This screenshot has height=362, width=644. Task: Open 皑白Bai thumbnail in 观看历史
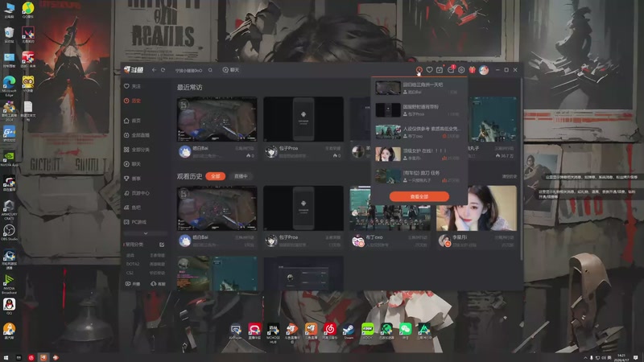point(217,208)
